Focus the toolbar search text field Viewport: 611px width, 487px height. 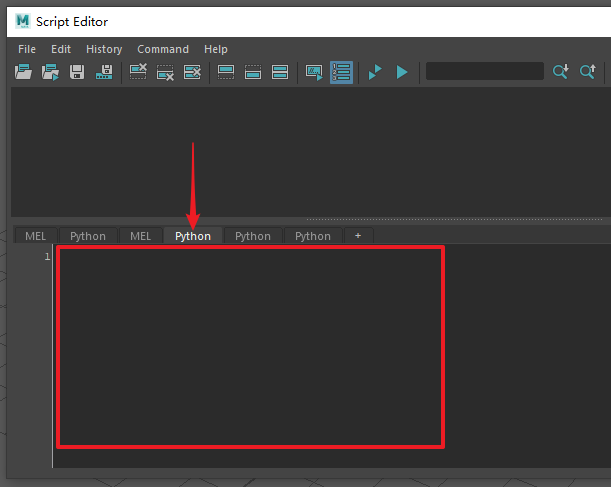(485, 71)
